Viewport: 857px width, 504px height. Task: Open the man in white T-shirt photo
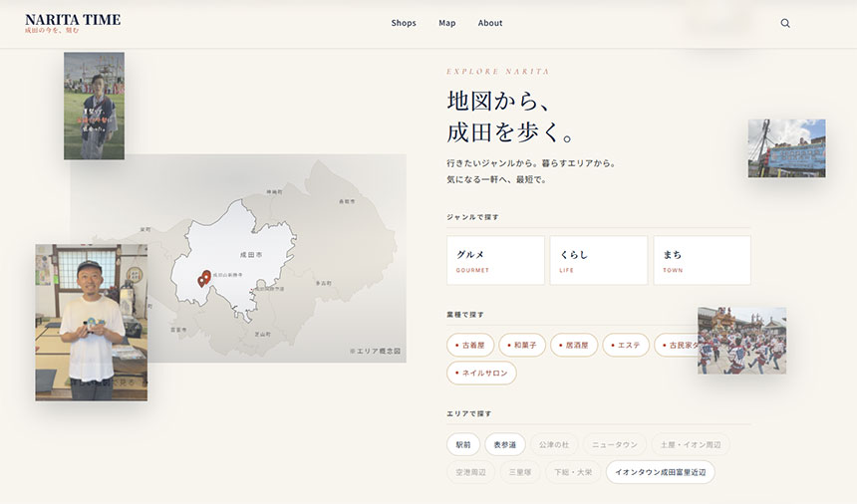(x=92, y=322)
